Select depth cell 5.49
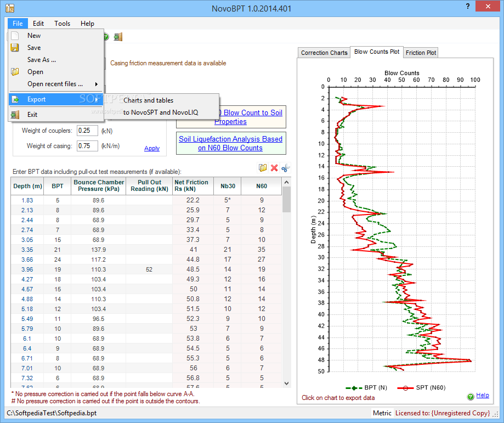 tap(27, 319)
